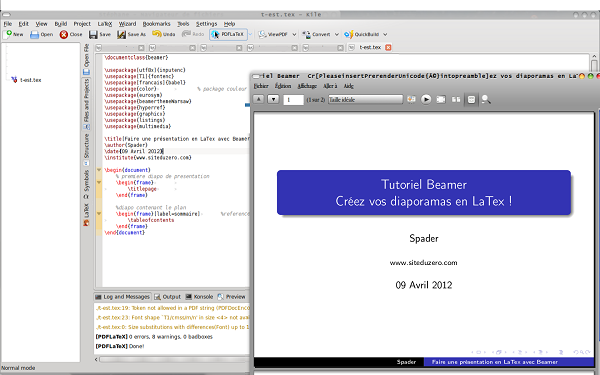Image resolution: width=600 pixels, height=375 pixels.
Task: Switch to Log and Messages tab
Action: [123, 297]
